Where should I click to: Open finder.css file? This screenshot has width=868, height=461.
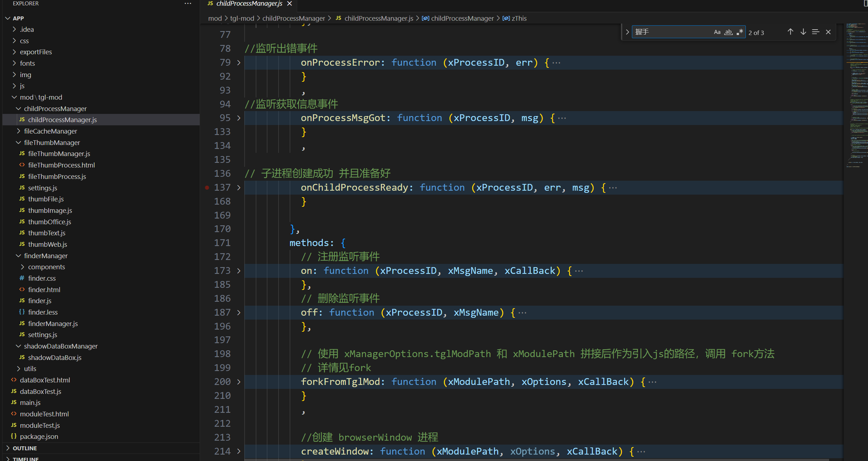pyautogui.click(x=42, y=278)
